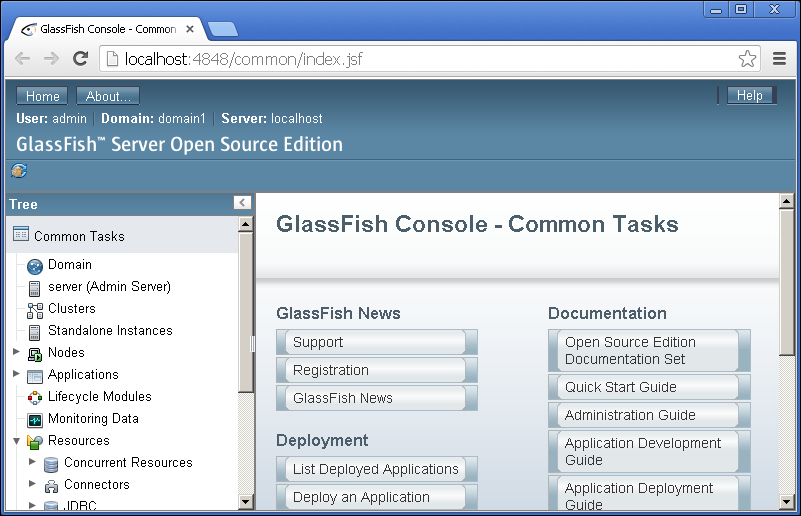Open the About... dialog
801x516 pixels.
click(x=108, y=96)
